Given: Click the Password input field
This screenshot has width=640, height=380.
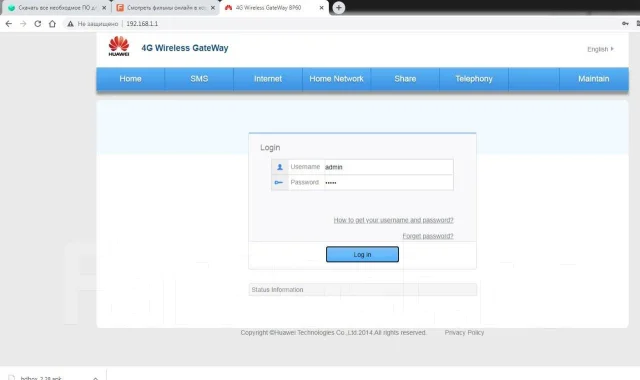Looking at the screenshot, I should (x=388, y=182).
